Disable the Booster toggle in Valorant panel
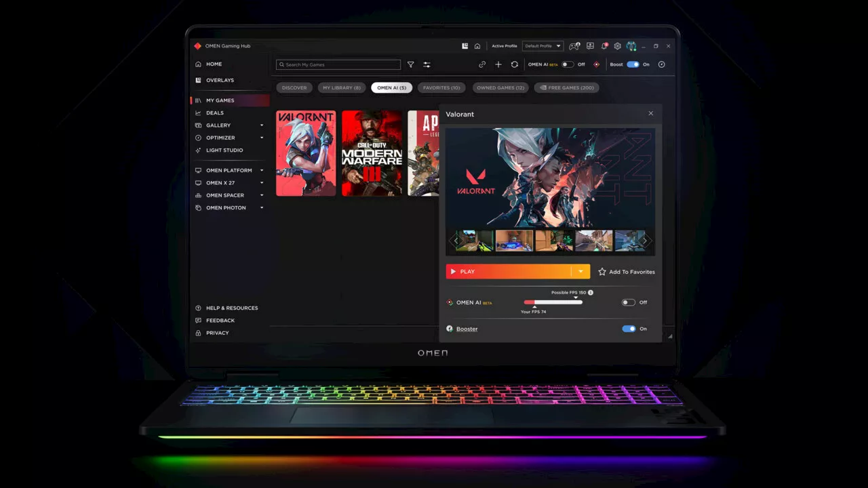868x488 pixels. pyautogui.click(x=629, y=329)
